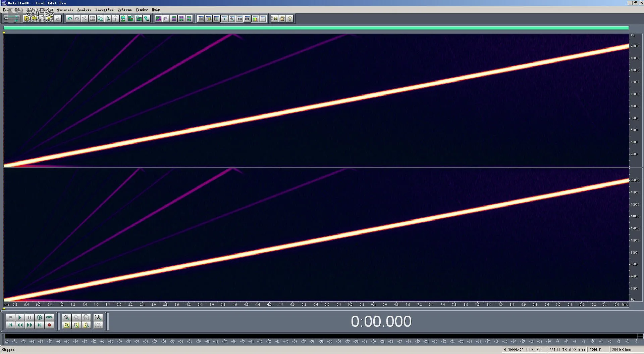Zoom out horizontally with the minus magnifier
Screen dimensions: 644x354
click(x=76, y=317)
